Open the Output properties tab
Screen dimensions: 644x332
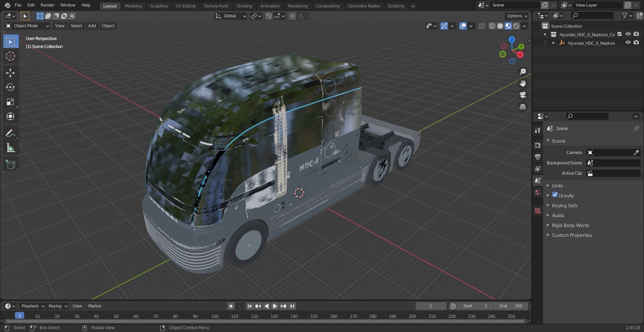(537, 157)
